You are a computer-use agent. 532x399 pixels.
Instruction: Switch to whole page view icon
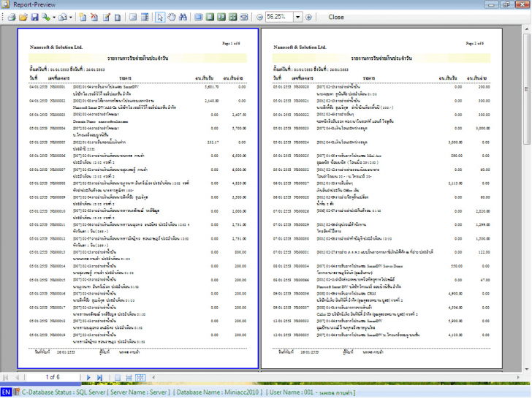point(210,17)
